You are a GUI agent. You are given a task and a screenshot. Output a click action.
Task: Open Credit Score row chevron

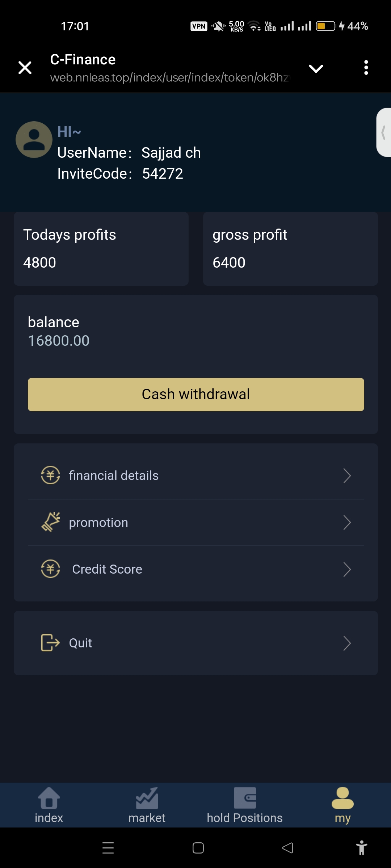coord(347,569)
